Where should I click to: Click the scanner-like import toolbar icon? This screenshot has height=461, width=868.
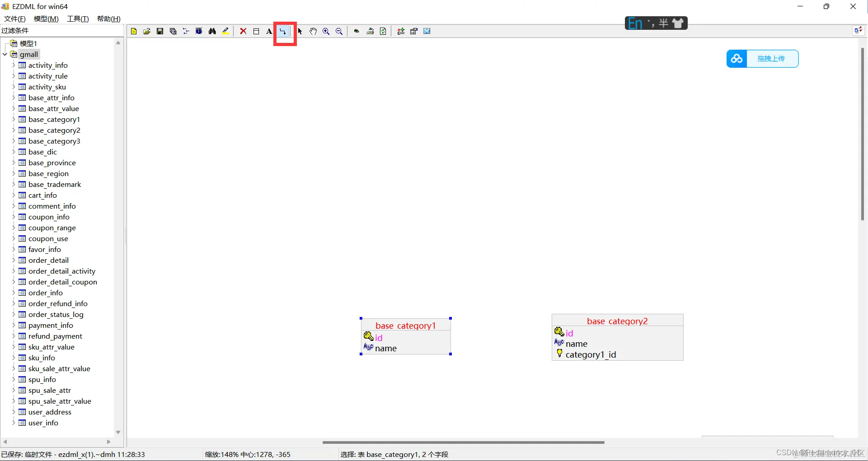point(370,31)
